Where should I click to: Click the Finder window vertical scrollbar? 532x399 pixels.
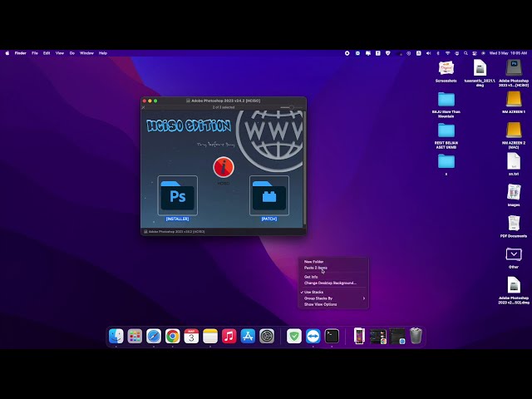pyautogui.click(x=304, y=168)
